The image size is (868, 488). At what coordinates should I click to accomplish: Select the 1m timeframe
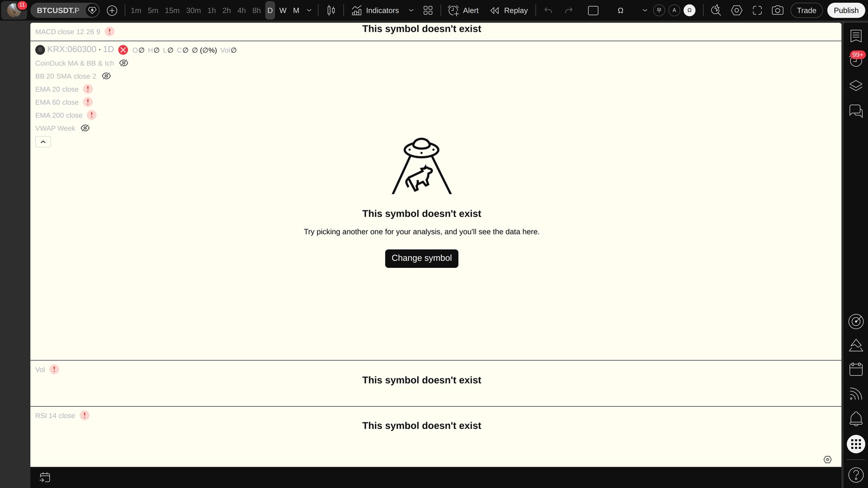point(136,10)
